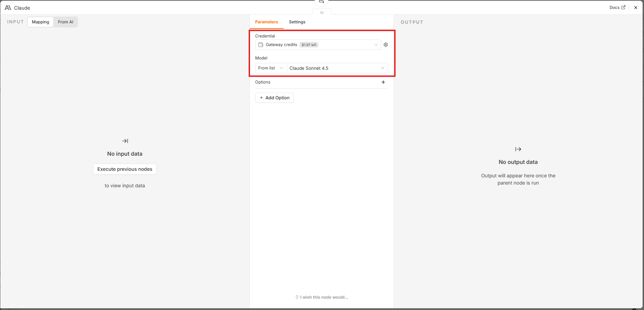644x310 pixels.
Task: Click the $1.97 left credits badge
Action: click(x=309, y=45)
